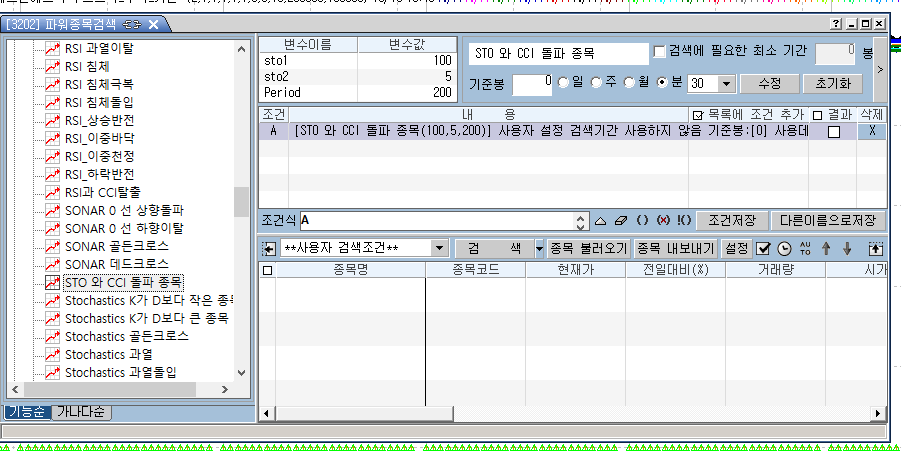Viewport: 901px width, 451px height.
Task: Click the red (x) parentheses icon
Action: pos(663,220)
